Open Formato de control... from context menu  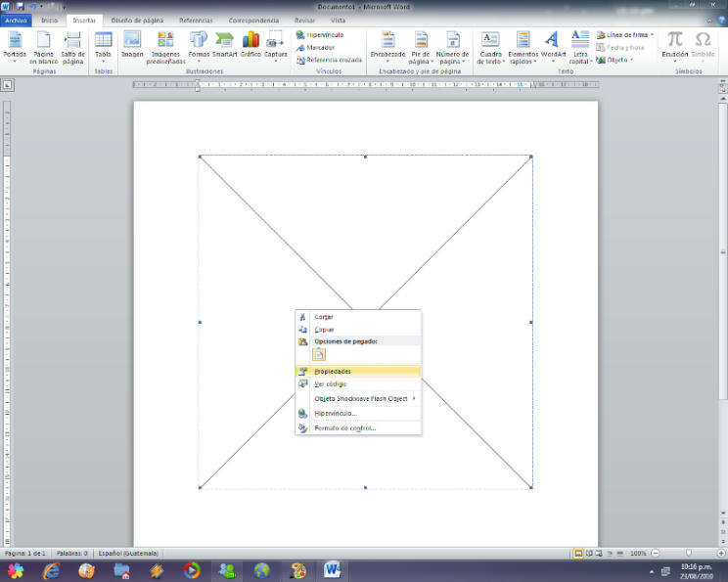point(358,427)
